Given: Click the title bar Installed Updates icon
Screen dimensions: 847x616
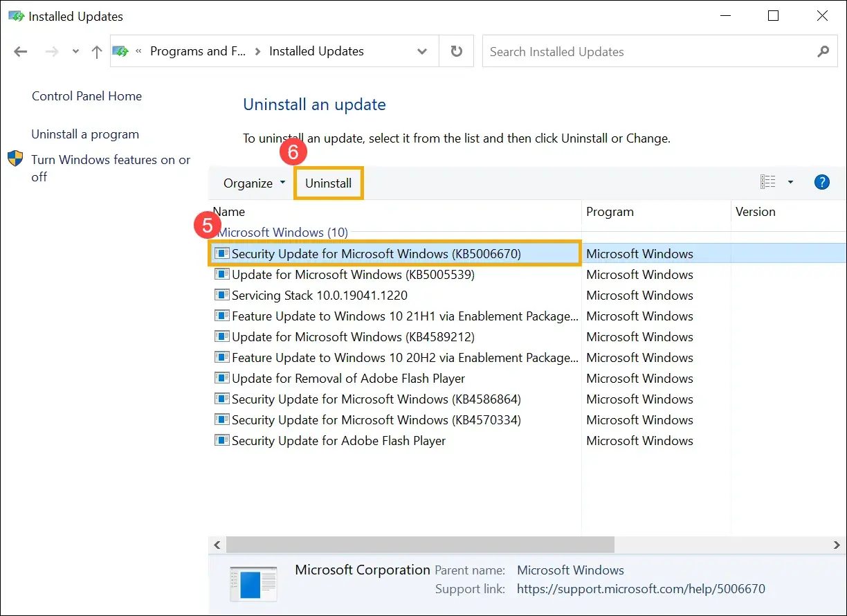Looking at the screenshot, I should (16, 15).
